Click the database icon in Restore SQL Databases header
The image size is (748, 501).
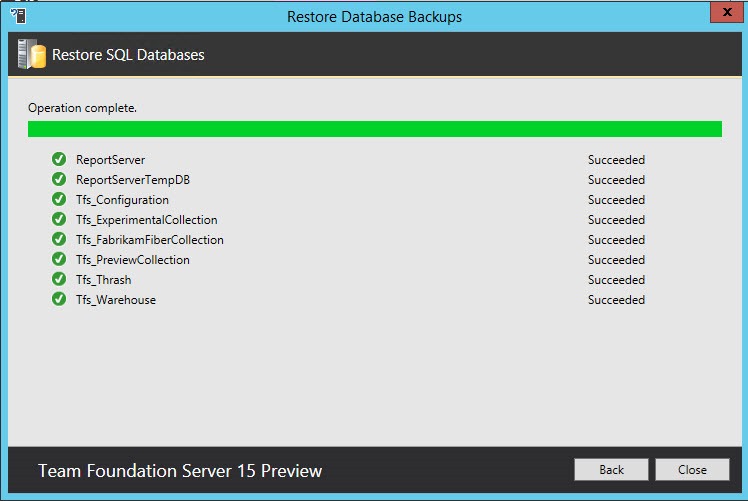click(30, 55)
